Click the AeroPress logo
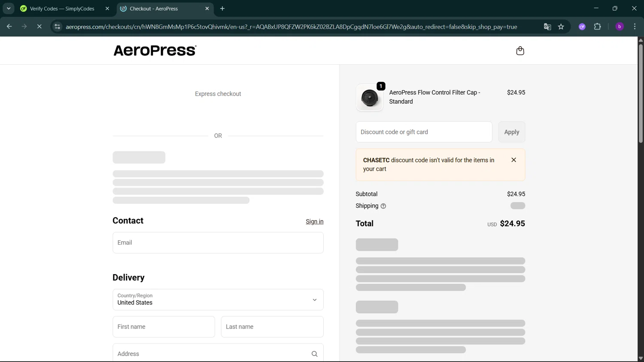The height and width of the screenshot is (362, 644). [x=155, y=51]
